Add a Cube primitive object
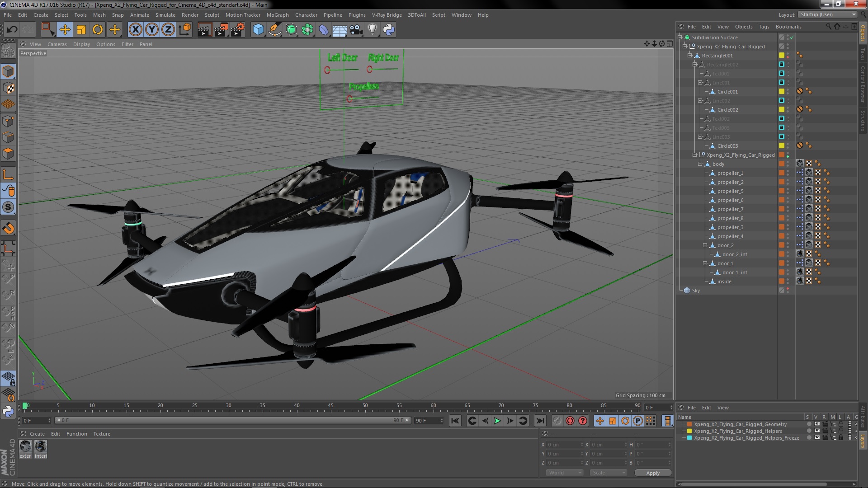 258,30
